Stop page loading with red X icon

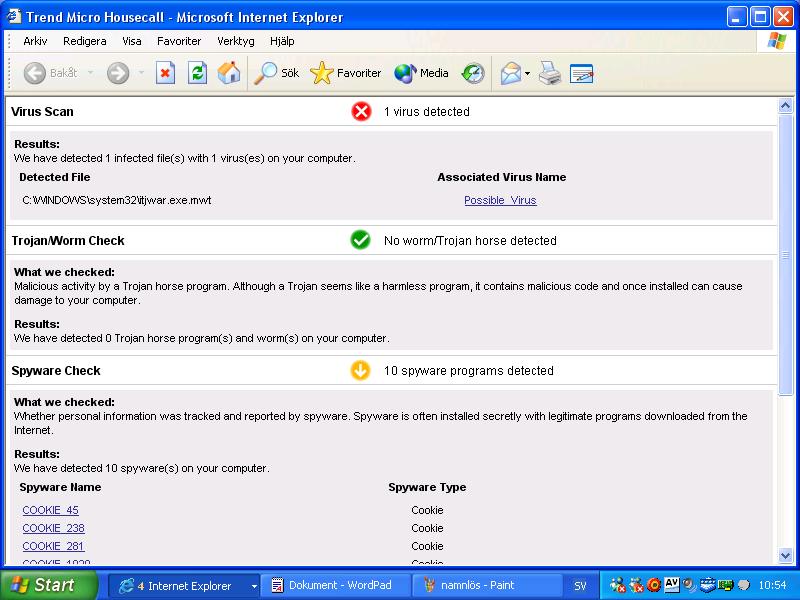point(165,73)
